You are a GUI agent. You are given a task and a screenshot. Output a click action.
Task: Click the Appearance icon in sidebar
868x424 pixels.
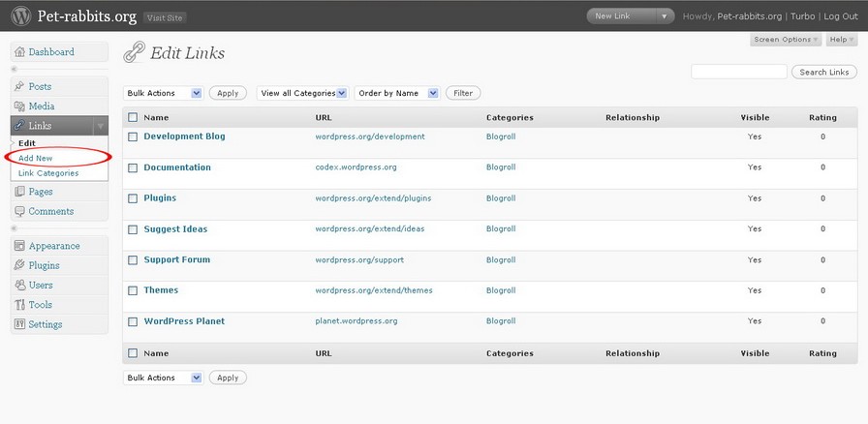coord(20,246)
